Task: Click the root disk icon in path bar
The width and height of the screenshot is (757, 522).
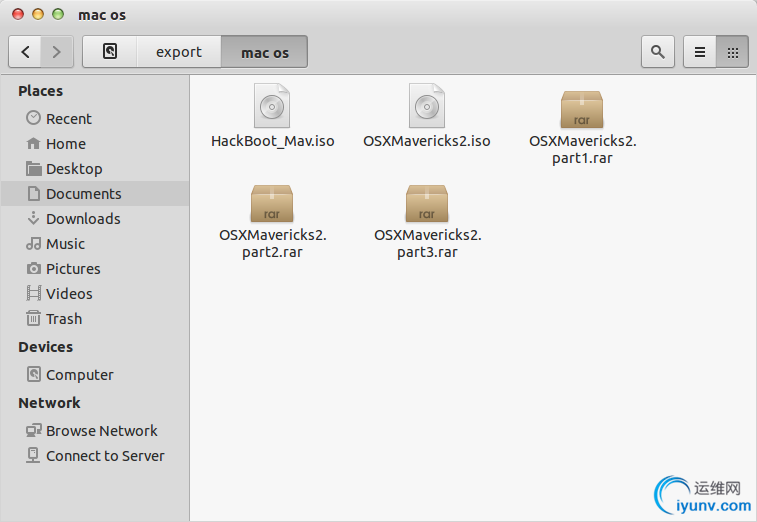Action: (110, 51)
